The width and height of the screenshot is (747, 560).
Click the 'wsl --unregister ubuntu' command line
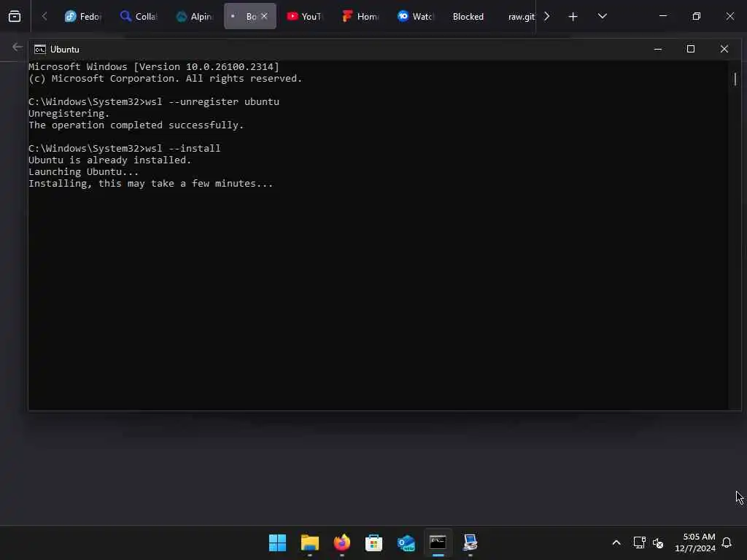tap(154, 102)
